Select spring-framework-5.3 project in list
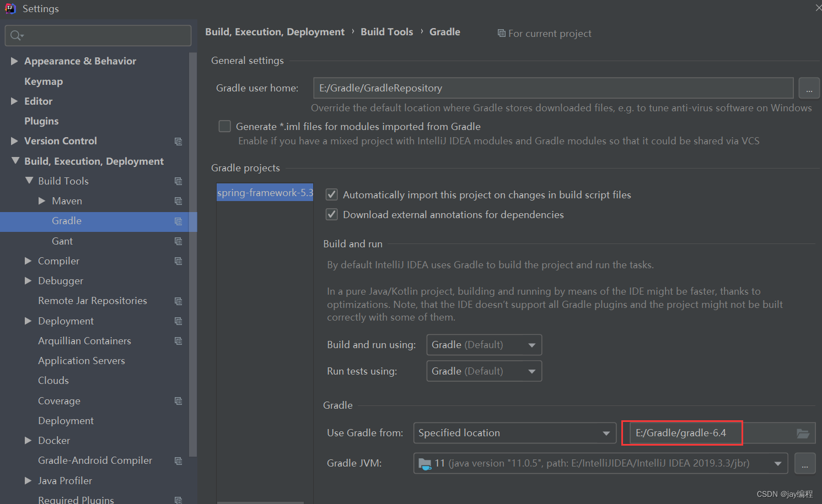822x504 pixels. 265,193
